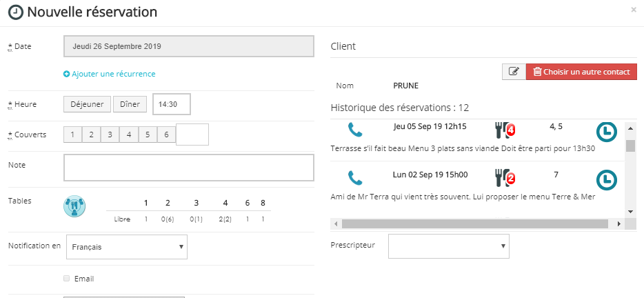Open the Prescripteur dropdown

448,246
